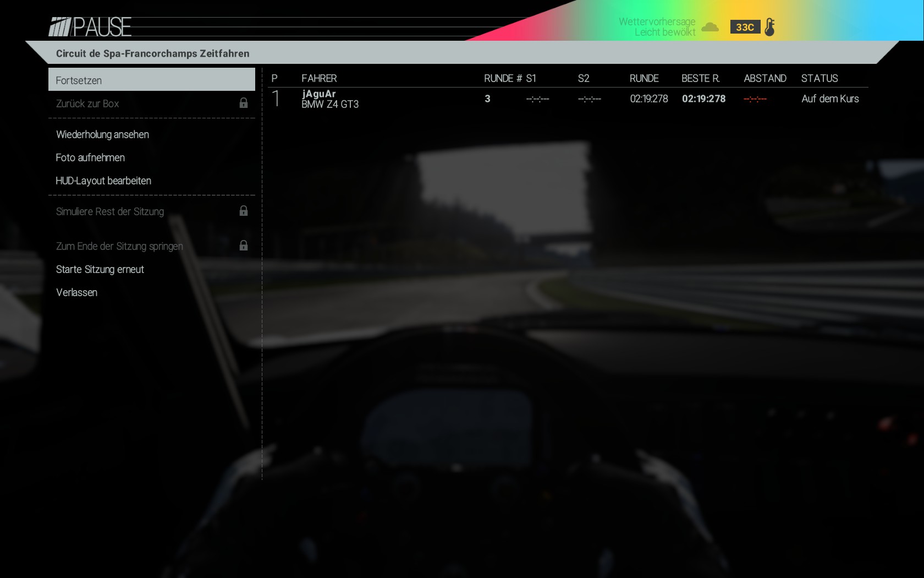The height and width of the screenshot is (578, 924).
Task: Click the S2 column header
Action: (584, 78)
